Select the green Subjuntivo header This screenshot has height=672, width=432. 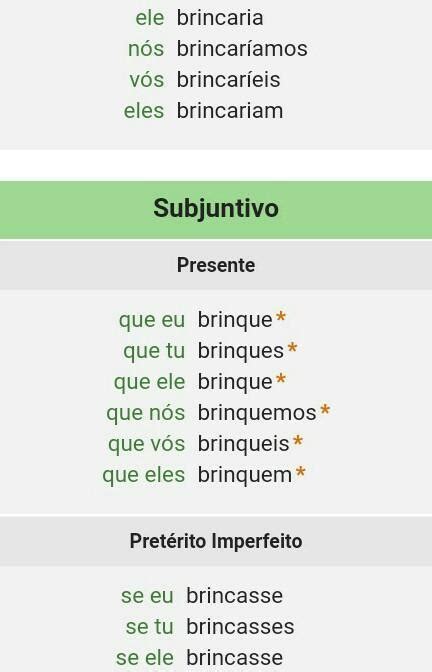coord(216,209)
